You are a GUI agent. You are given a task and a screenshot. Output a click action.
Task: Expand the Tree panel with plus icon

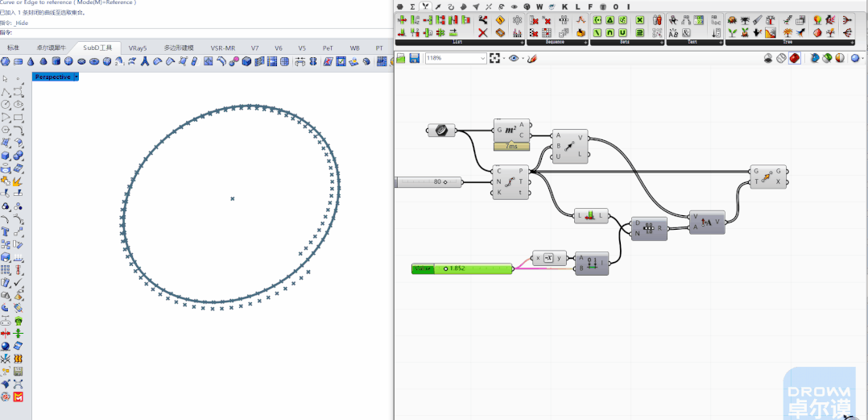[x=853, y=43]
